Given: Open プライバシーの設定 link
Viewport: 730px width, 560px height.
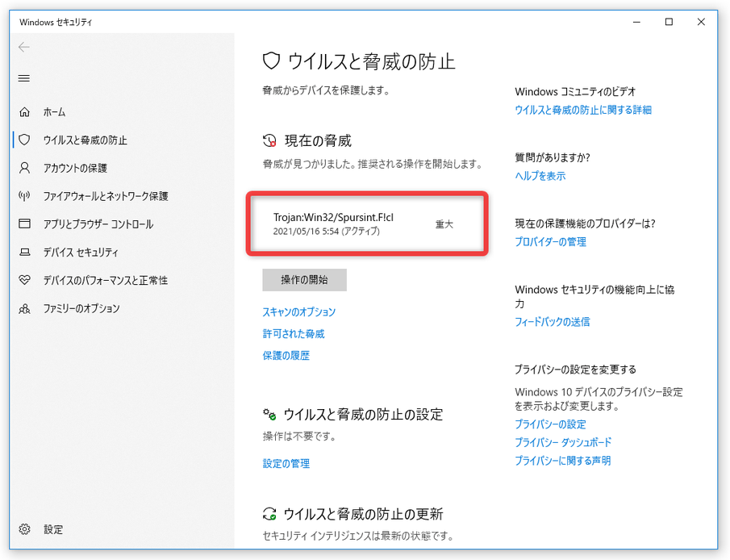Looking at the screenshot, I should [550, 424].
